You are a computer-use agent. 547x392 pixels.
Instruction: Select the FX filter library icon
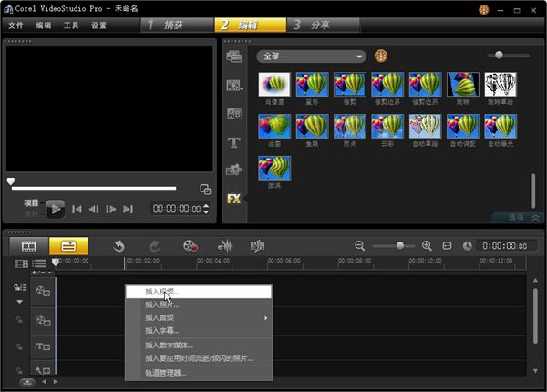233,199
